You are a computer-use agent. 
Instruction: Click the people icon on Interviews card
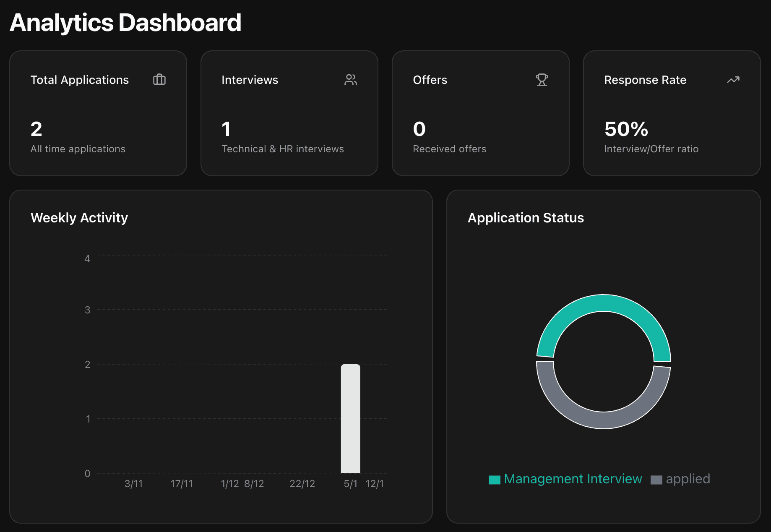pos(351,79)
